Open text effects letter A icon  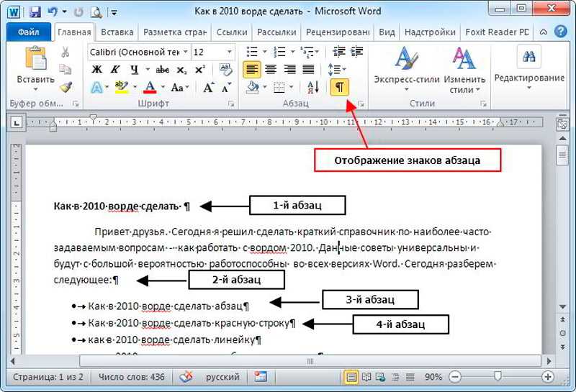coord(96,87)
